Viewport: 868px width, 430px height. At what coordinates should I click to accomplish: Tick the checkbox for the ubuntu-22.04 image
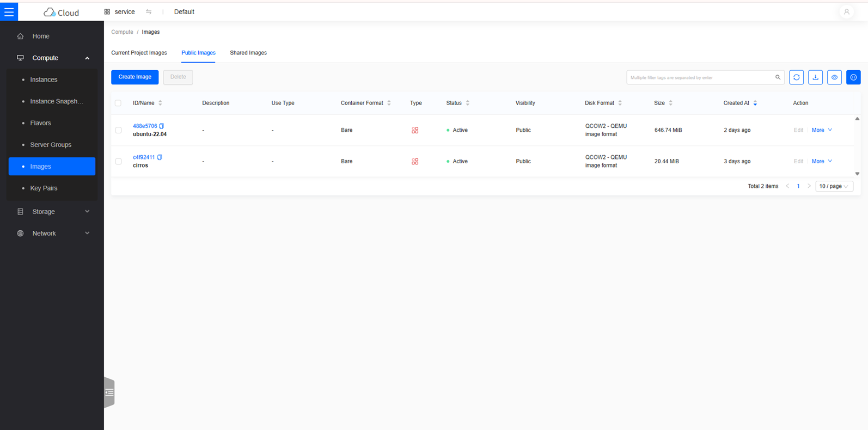(x=118, y=130)
